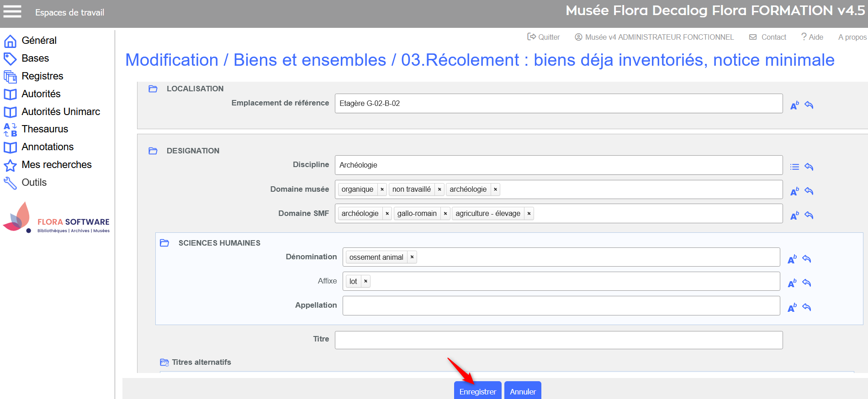Click the Ab icon beside Appellation field
The height and width of the screenshot is (399, 868).
[x=792, y=308]
